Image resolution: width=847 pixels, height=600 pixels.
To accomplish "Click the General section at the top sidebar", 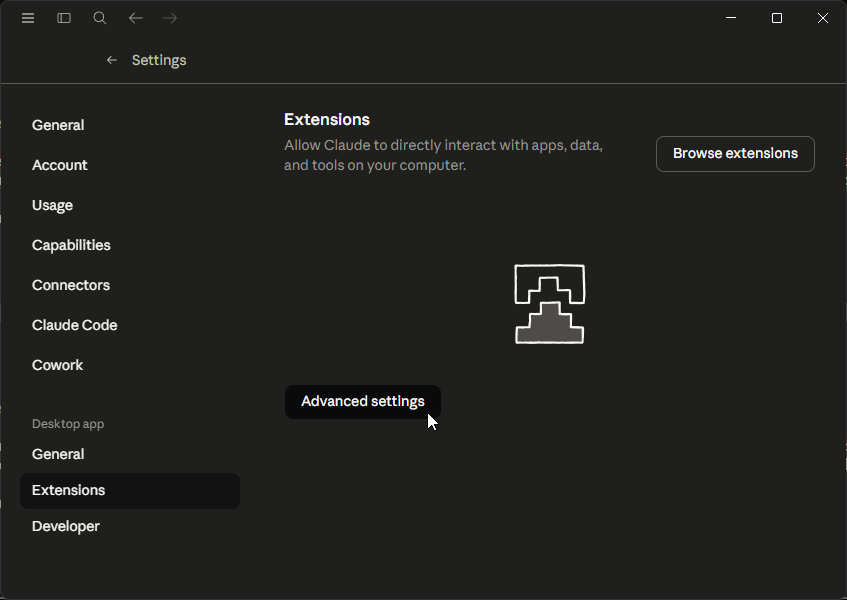I will tap(57, 124).
